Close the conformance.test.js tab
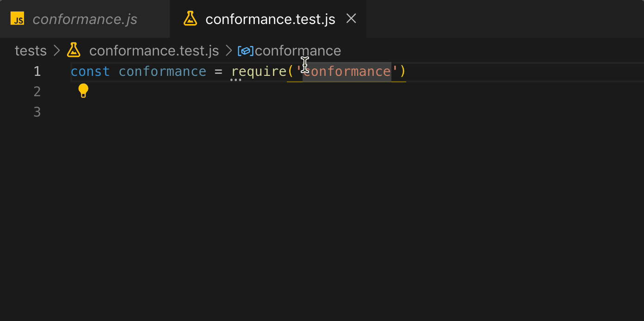Screen dimensions: 644x321 point(351,19)
